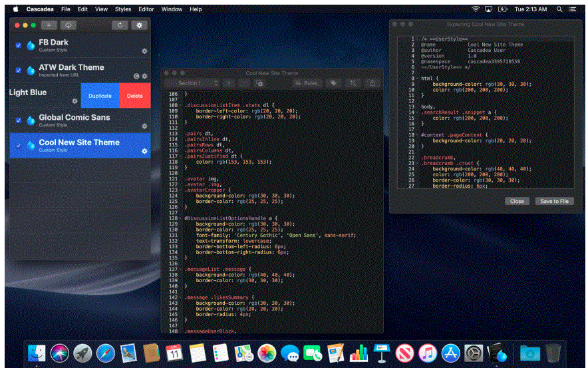Click Close in the export window

(x=517, y=201)
